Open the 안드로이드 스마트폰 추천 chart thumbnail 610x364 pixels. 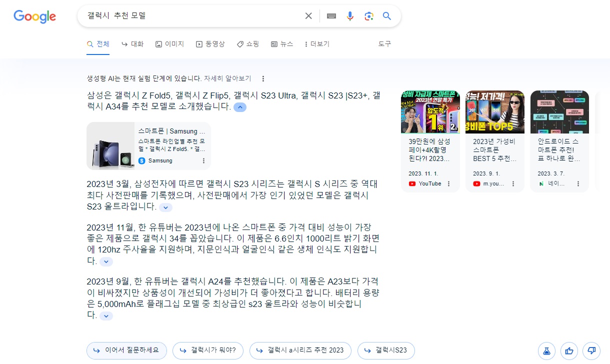point(559,112)
